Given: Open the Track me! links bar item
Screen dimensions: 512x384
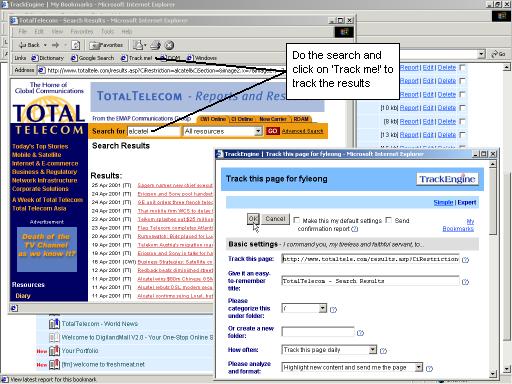Looking at the screenshot, I should click(x=137, y=58).
